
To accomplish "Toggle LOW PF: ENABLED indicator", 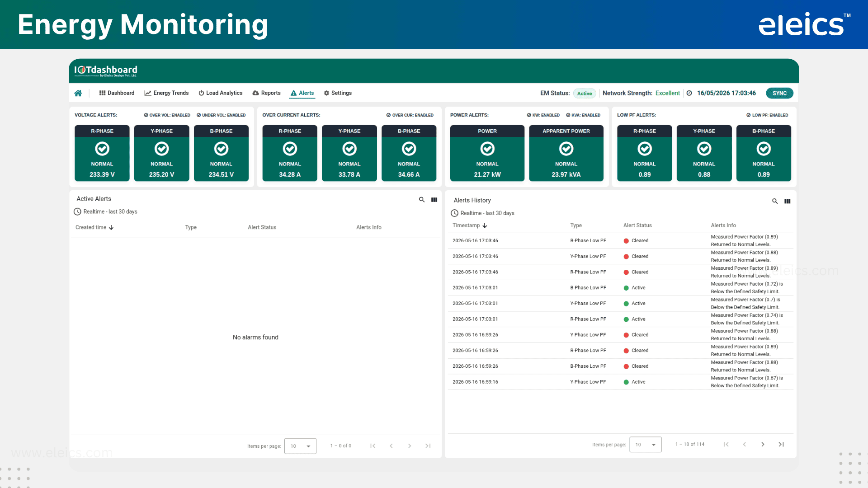I will tap(767, 115).
